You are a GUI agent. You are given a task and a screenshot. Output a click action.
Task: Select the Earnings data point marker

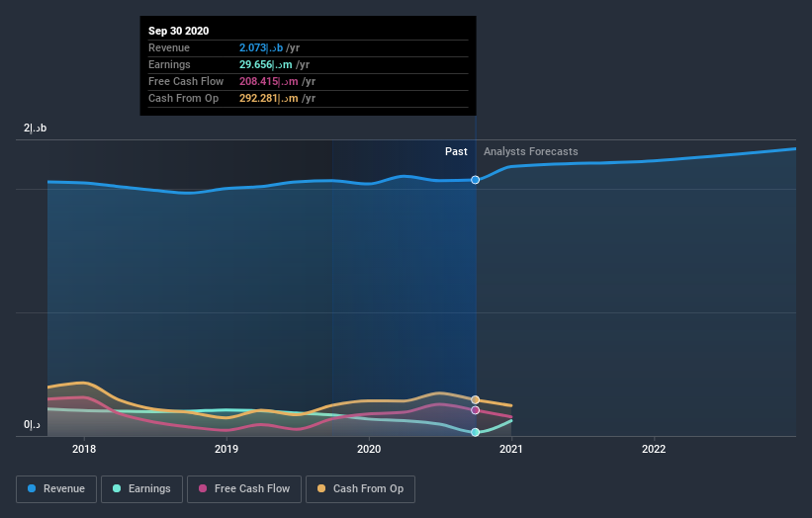click(475, 432)
